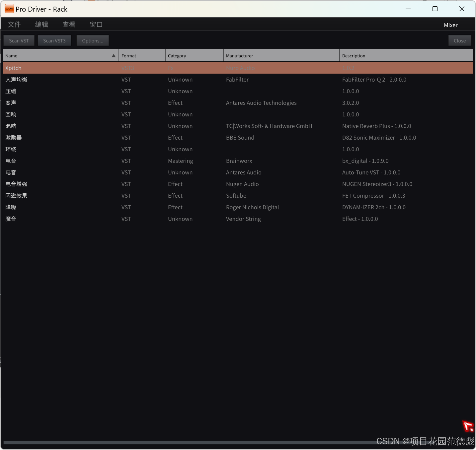This screenshot has width=476, height=450.
Task: Click the Softube manufacturer cell
Action: tap(236, 196)
